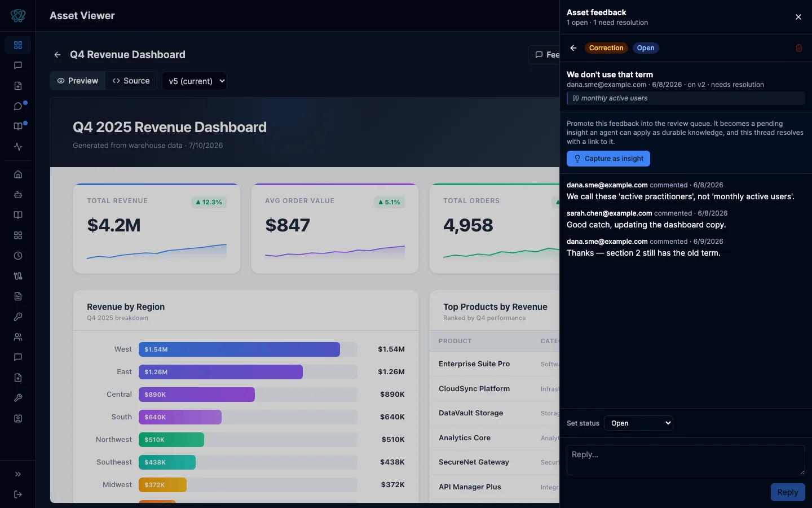Click the South region bar labeled $640K
The image size is (812, 508).
(180, 417)
